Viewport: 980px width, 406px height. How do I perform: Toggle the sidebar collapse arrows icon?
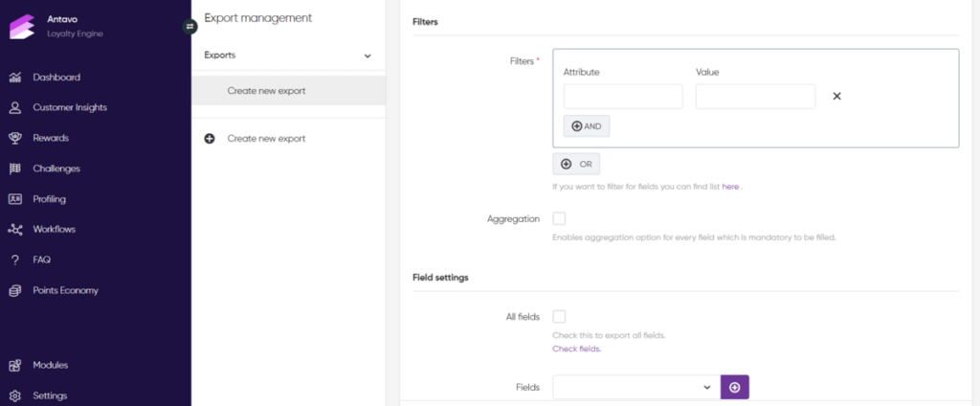(x=190, y=26)
